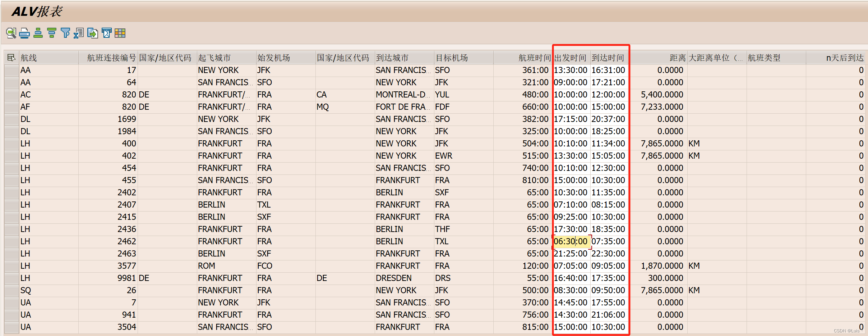Select the row marker for flight UA 3504
This screenshot has height=336, width=868.
11,327
